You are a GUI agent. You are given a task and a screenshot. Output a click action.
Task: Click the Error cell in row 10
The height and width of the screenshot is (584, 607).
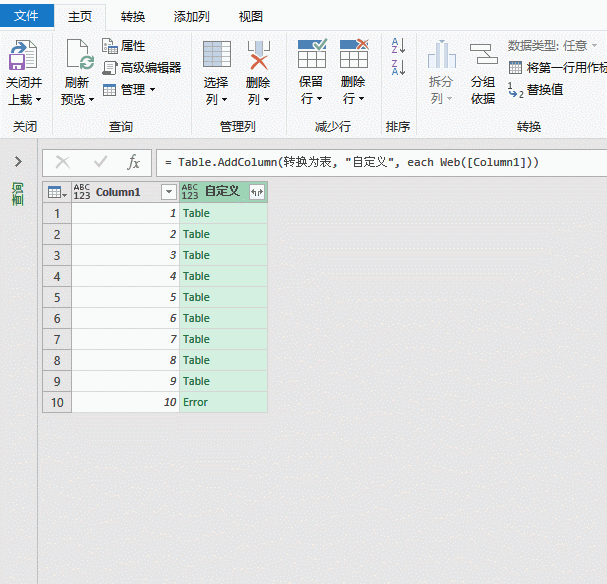223,402
